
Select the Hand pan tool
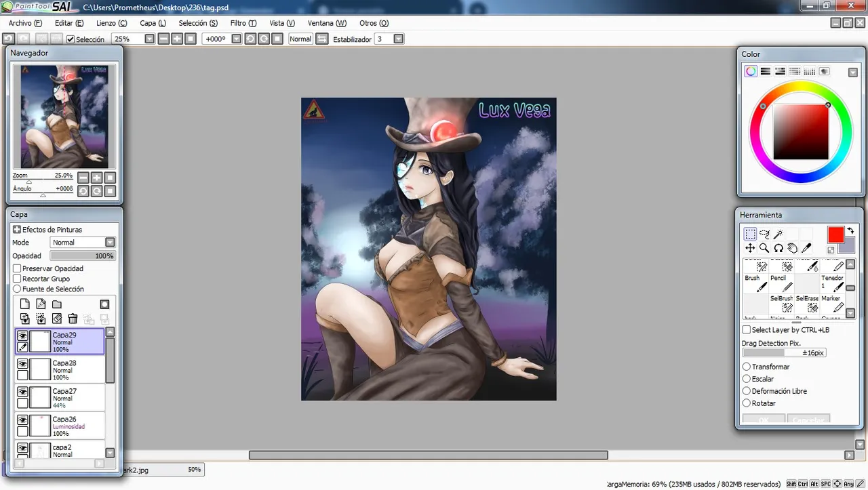792,249
